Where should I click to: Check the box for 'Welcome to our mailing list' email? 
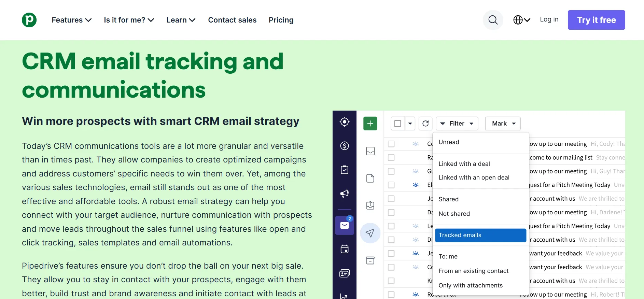click(x=391, y=158)
